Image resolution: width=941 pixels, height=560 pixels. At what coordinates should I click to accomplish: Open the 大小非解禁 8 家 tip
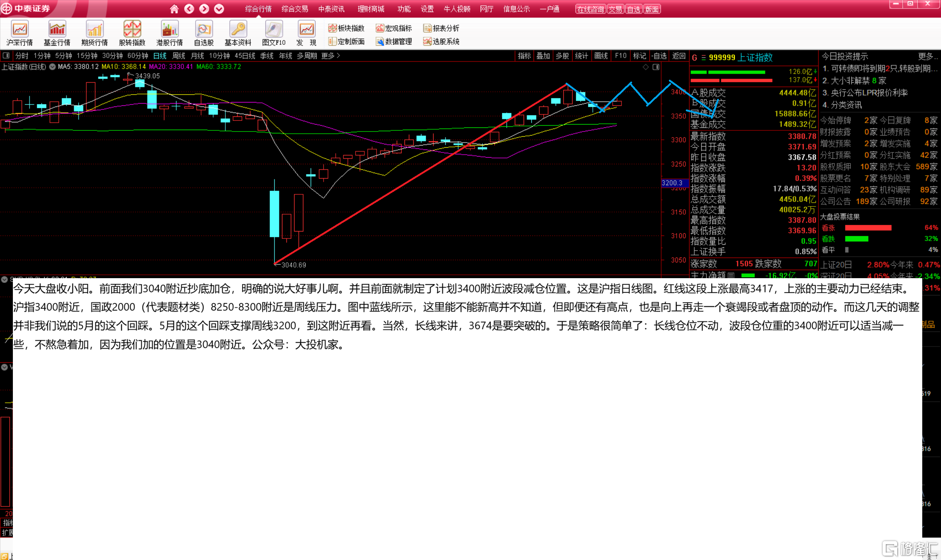(854, 81)
